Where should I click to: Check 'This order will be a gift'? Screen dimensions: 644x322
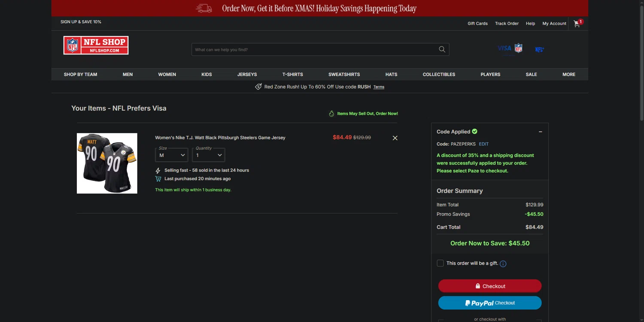pos(440,263)
